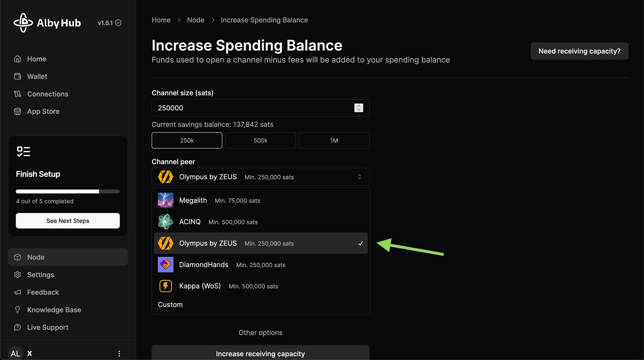
Task: Start Live Support chat
Action: pyautogui.click(x=48, y=327)
